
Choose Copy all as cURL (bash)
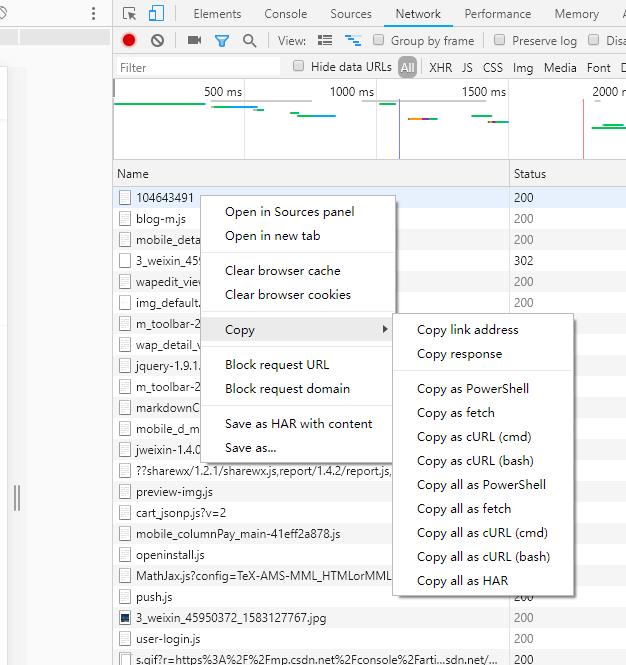tap(483, 556)
